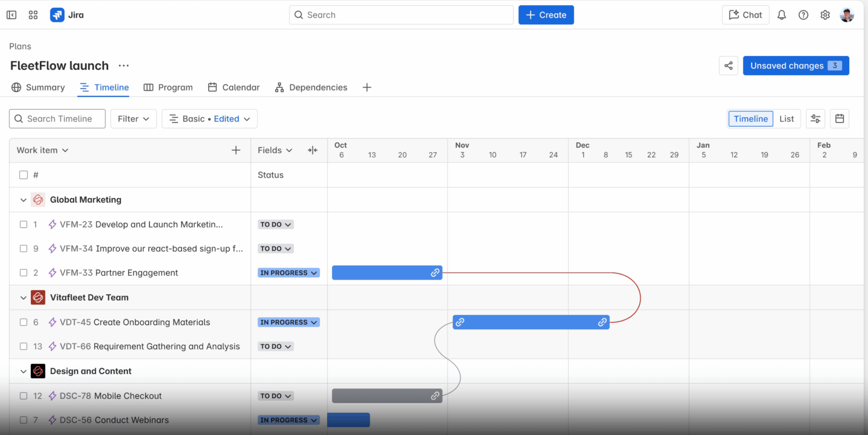This screenshot has height=435, width=868.
Task: Click the Create button
Action: click(546, 15)
